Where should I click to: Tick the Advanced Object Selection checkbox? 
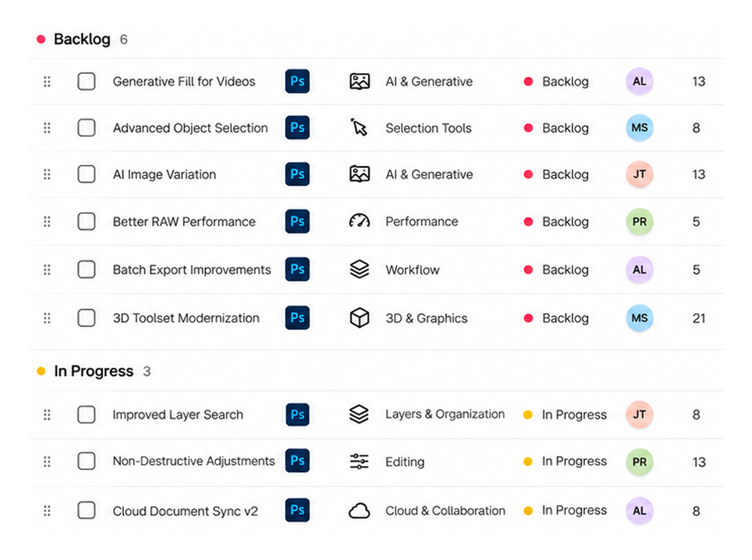click(x=86, y=128)
